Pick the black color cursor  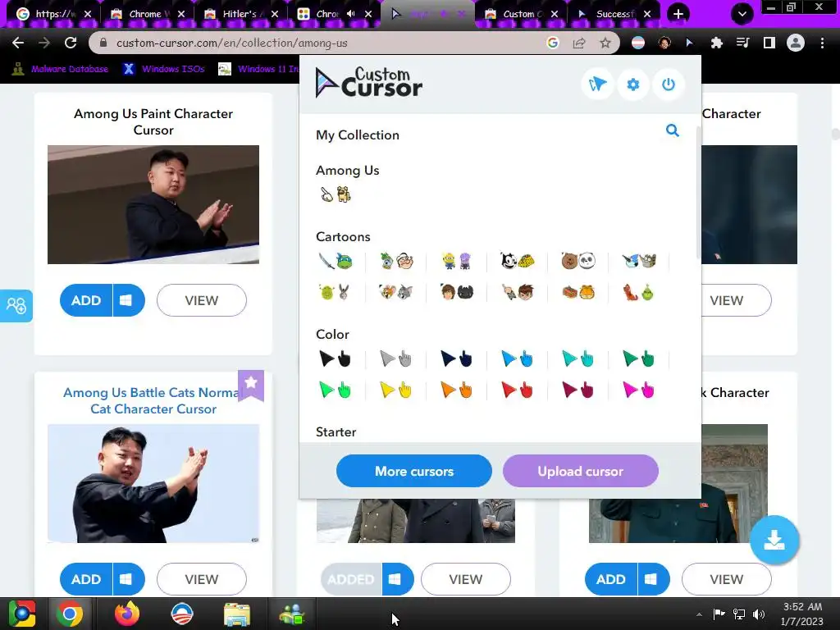point(336,358)
